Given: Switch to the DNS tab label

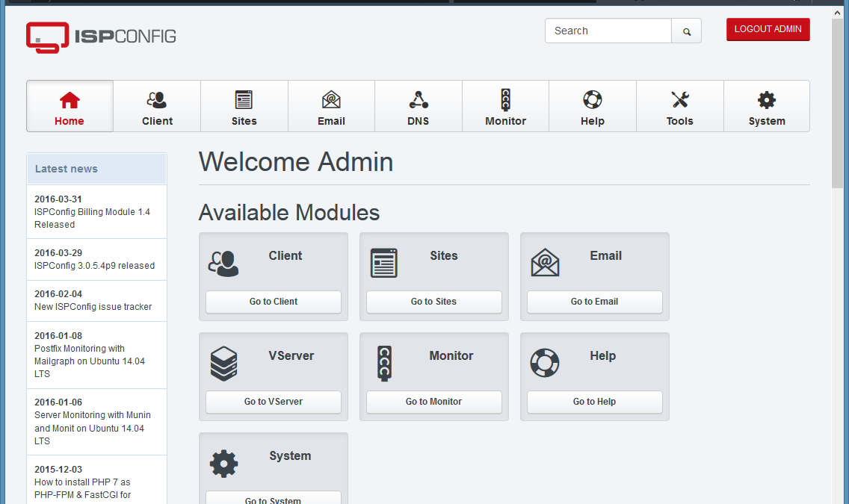Looking at the screenshot, I should (418, 121).
